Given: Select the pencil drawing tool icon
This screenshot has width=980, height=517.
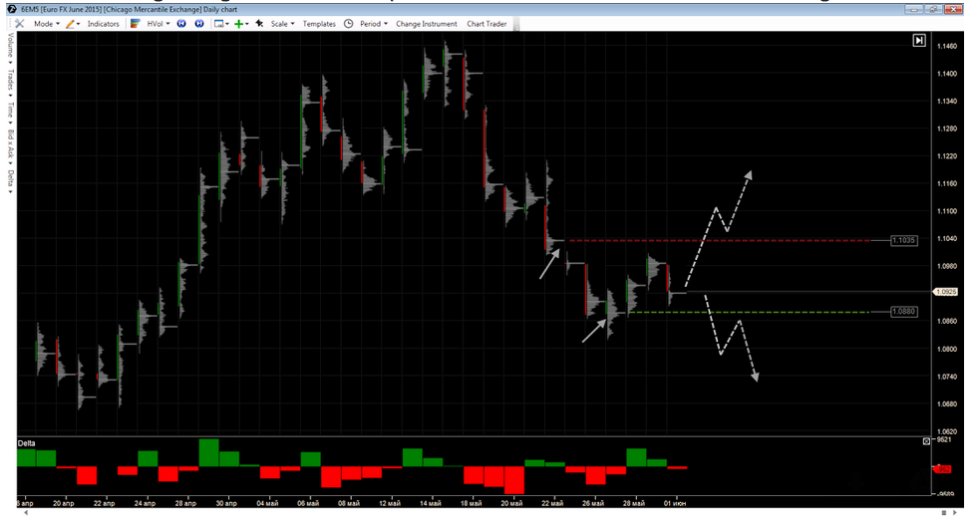Looking at the screenshot, I should [x=70, y=24].
